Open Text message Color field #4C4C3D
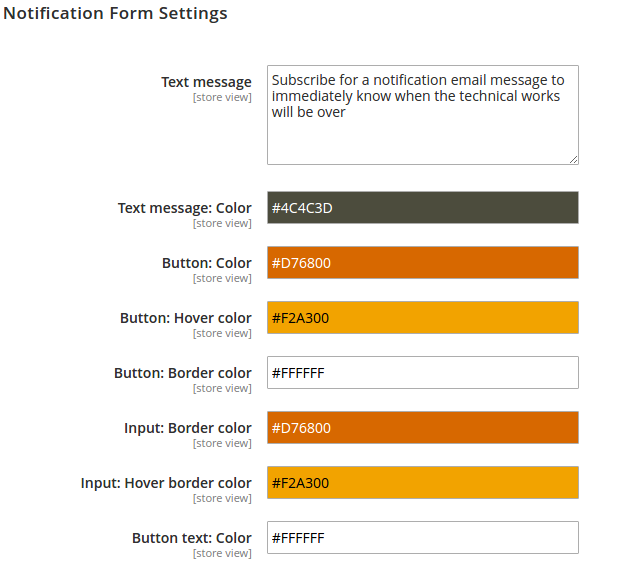Viewport: 625px width, 561px height. click(423, 207)
